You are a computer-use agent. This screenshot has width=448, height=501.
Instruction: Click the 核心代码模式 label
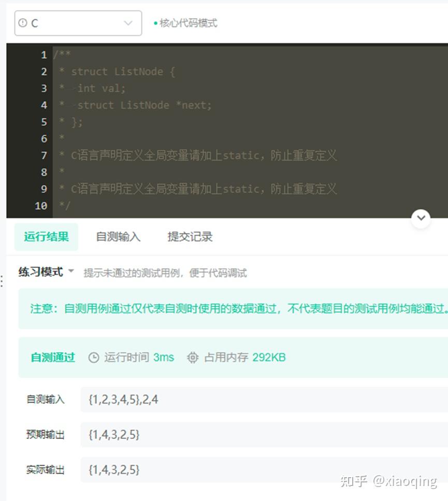[189, 23]
